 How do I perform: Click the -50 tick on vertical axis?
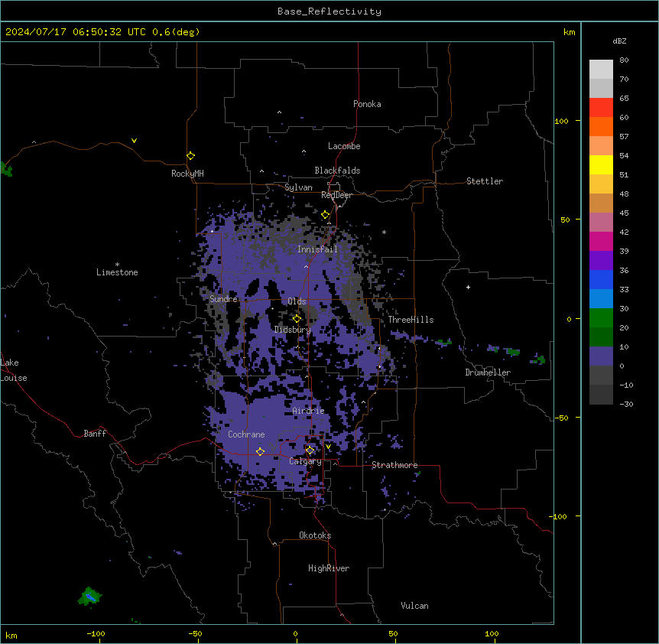(x=561, y=418)
